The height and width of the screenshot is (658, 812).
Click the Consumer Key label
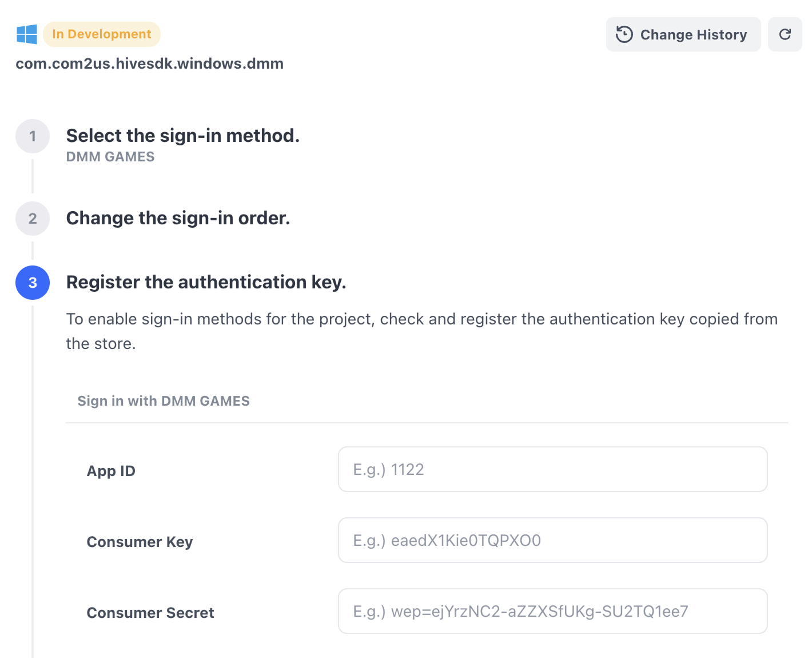(140, 542)
